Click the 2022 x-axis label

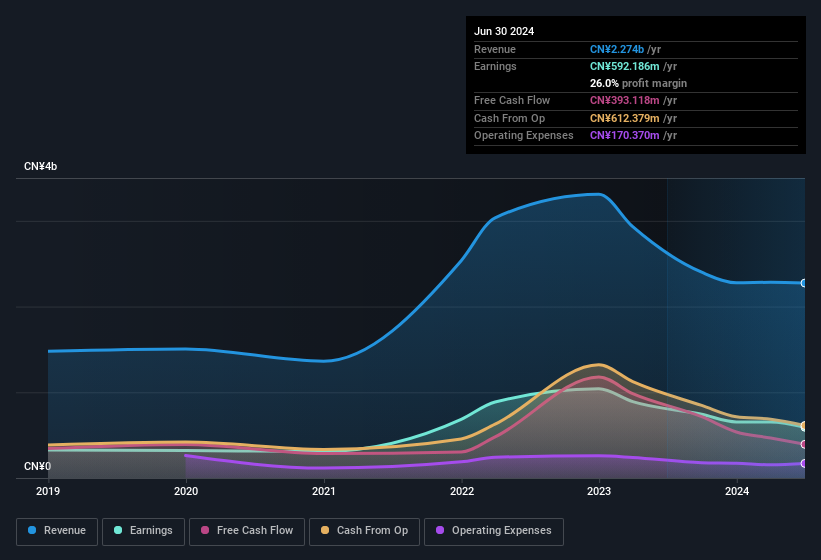click(462, 491)
